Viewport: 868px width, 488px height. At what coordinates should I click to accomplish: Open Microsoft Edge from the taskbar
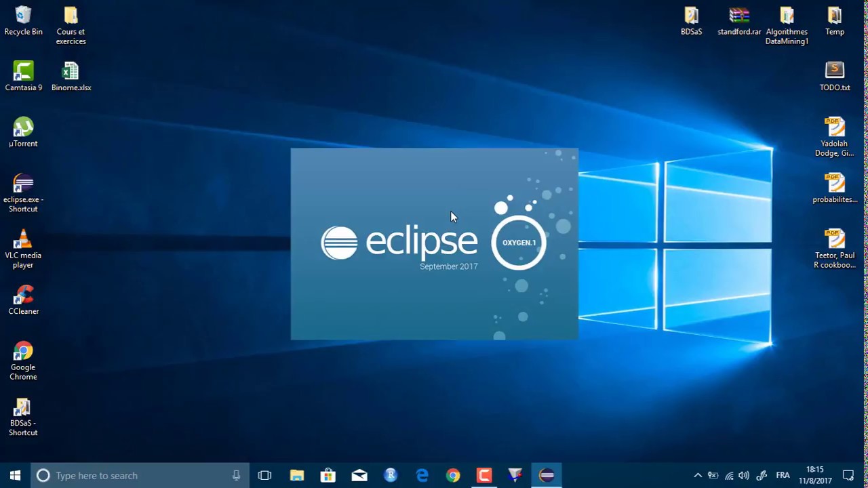[x=422, y=475]
